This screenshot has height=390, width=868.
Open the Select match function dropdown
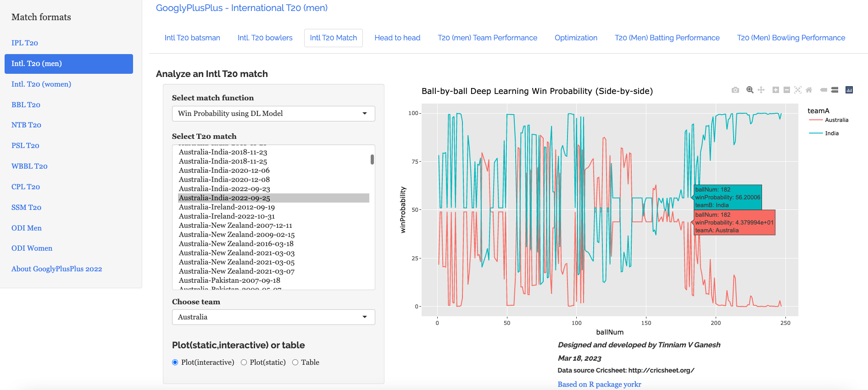273,114
